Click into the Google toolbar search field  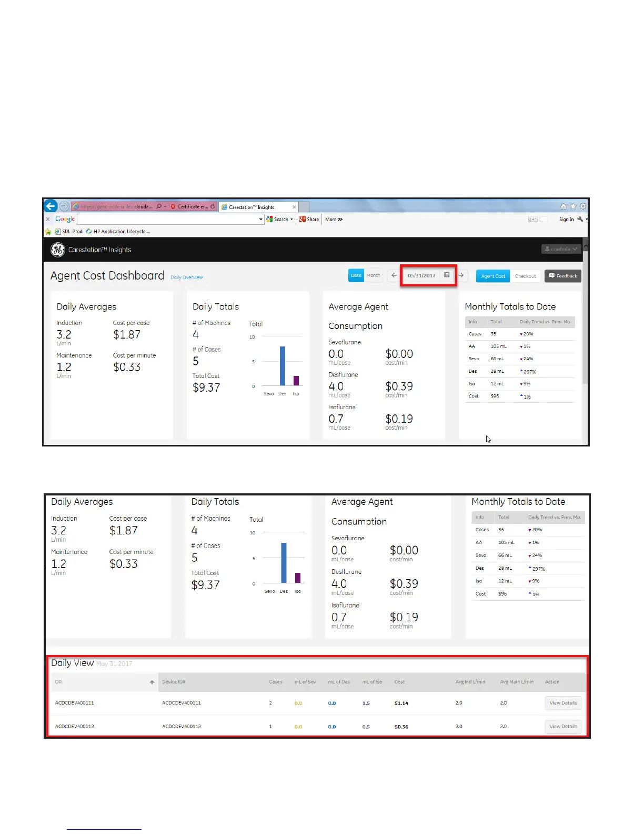point(168,219)
